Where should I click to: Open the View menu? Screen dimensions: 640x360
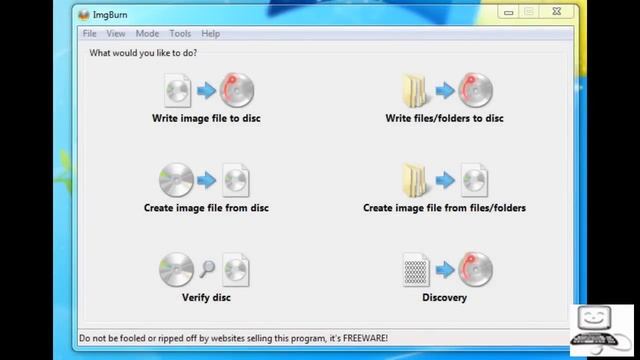click(x=116, y=33)
